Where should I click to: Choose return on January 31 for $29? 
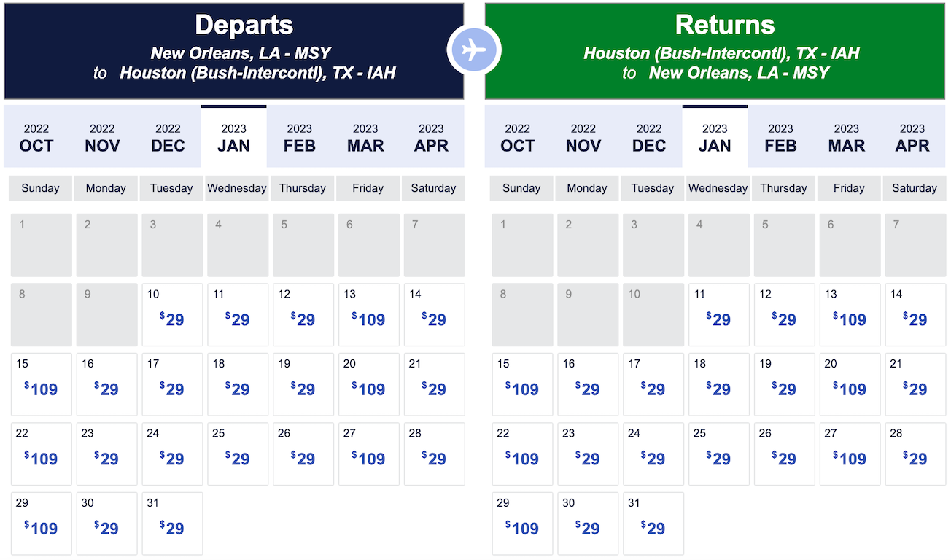click(653, 524)
